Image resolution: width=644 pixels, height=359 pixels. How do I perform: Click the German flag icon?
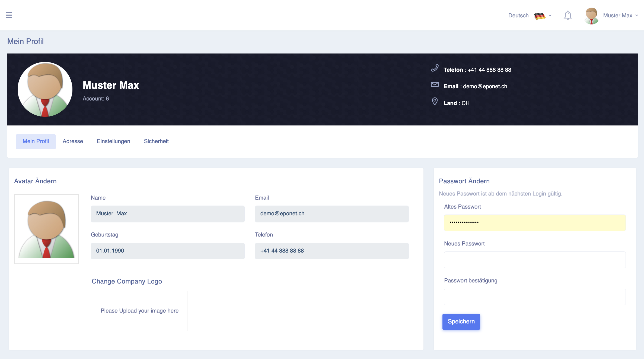click(540, 16)
